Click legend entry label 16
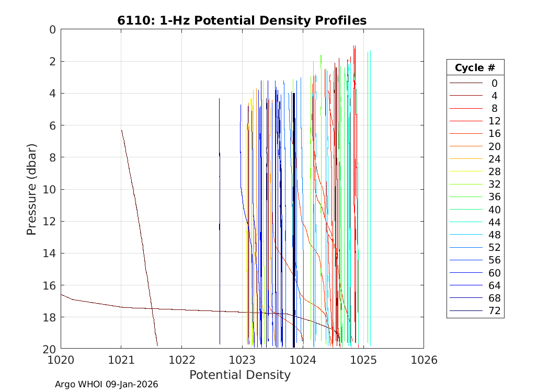The height and width of the screenshot is (392, 549). point(494,134)
